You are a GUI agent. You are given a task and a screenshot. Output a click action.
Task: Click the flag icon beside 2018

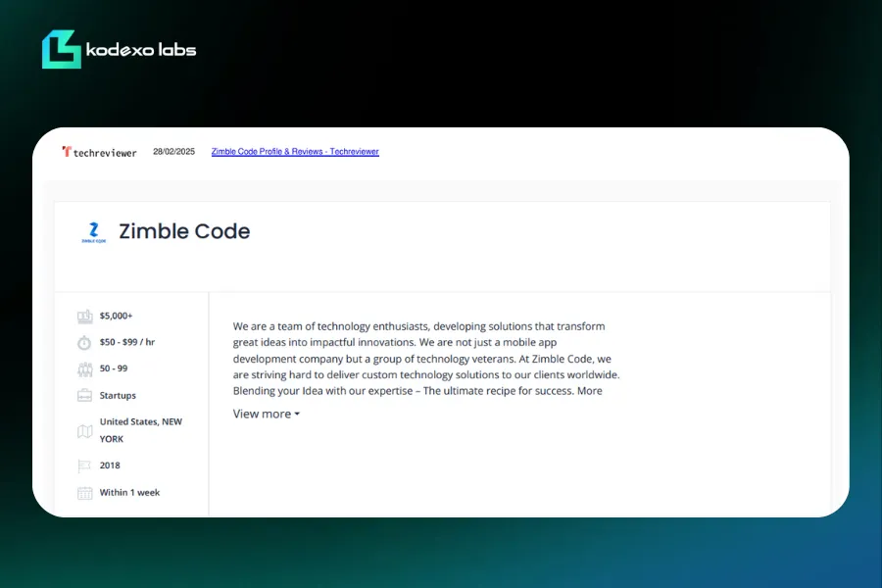click(84, 465)
